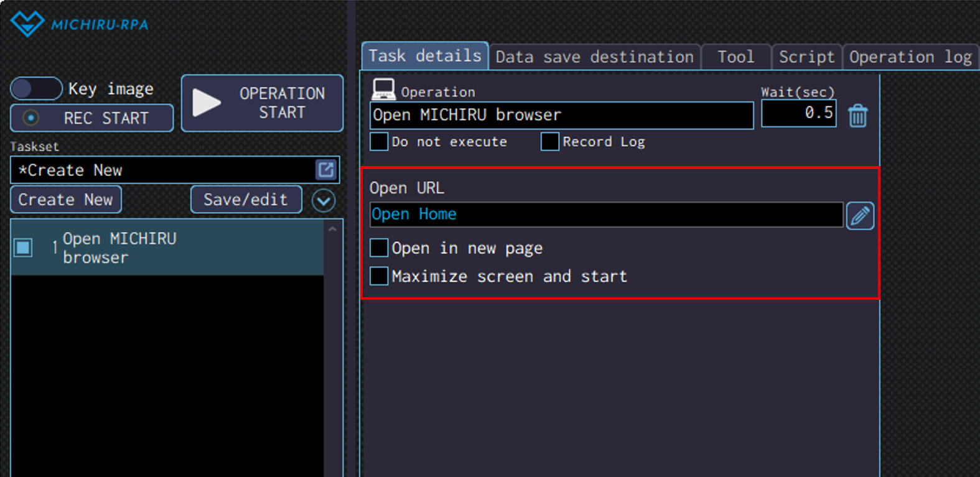Click the Save/edit button

(246, 200)
